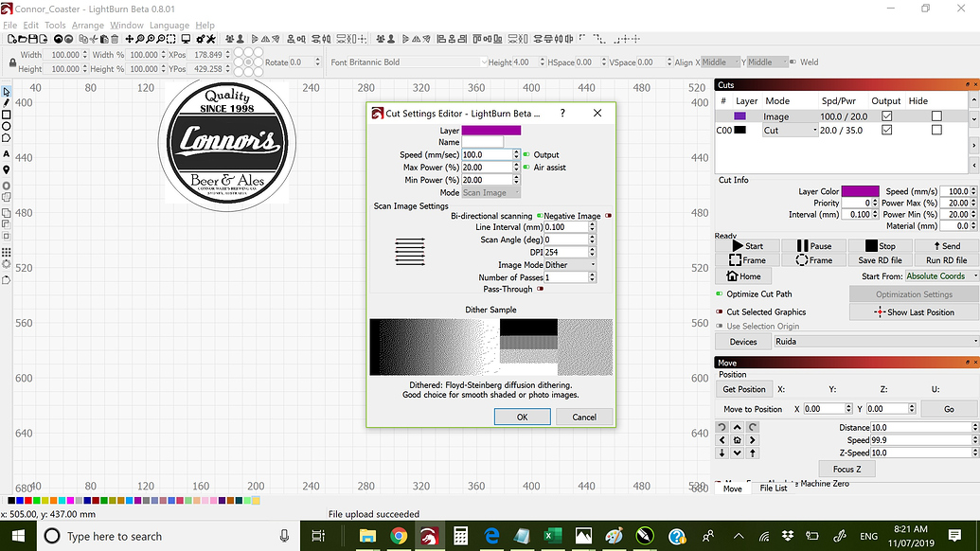Open the C00 layer Cut mode dropdown
Viewport: 980px width, 551px height.
pyautogui.click(x=790, y=130)
